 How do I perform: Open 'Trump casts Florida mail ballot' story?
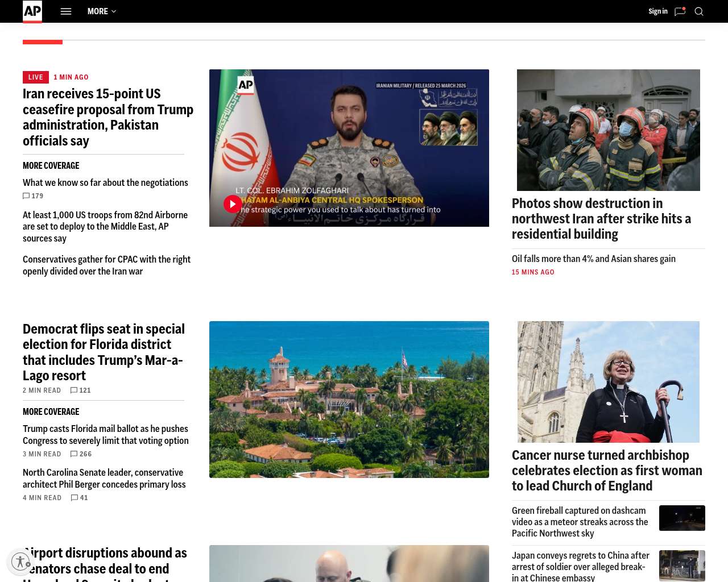[105, 435]
